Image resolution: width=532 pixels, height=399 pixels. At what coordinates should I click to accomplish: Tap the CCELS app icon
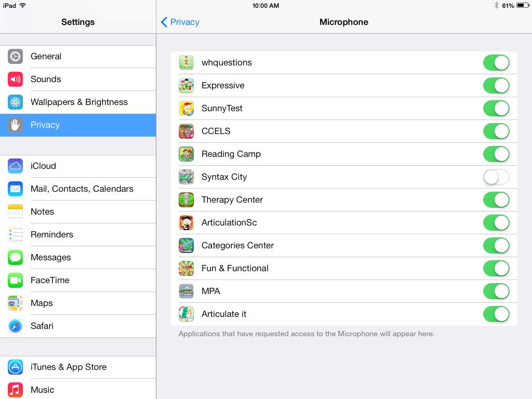click(187, 131)
